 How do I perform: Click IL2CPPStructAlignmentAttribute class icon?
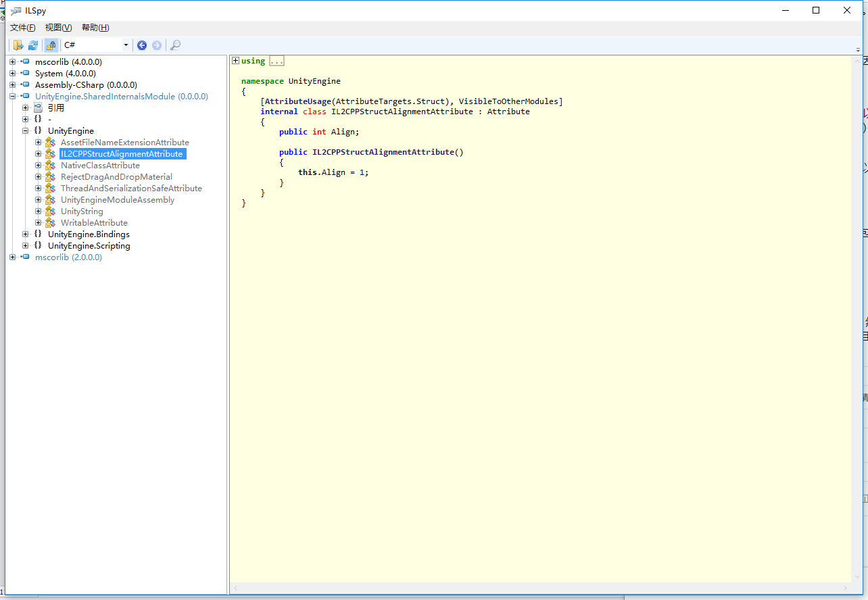51,154
